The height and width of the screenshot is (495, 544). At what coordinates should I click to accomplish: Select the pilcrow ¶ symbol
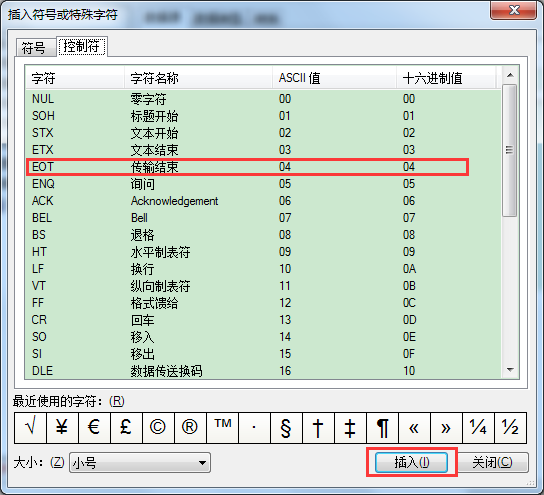(x=382, y=428)
